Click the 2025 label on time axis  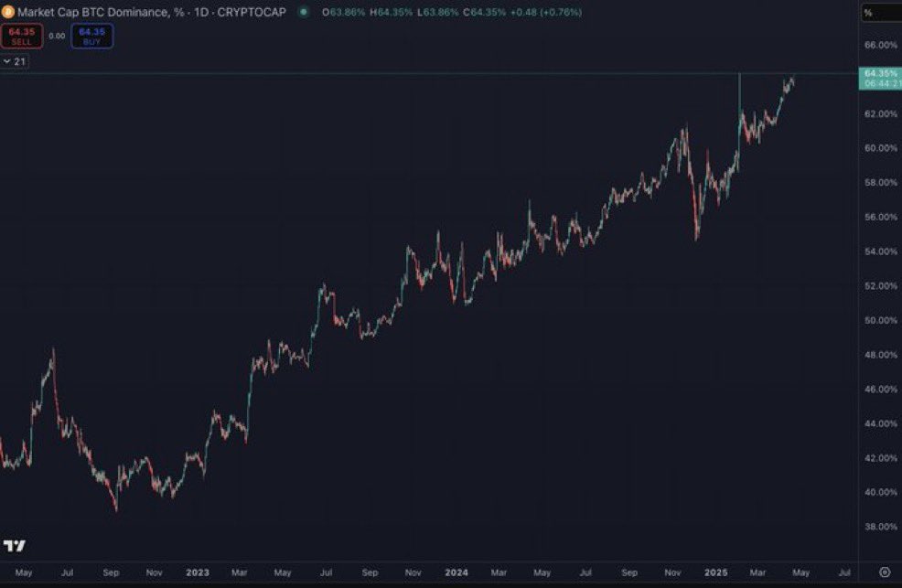[x=715, y=572]
